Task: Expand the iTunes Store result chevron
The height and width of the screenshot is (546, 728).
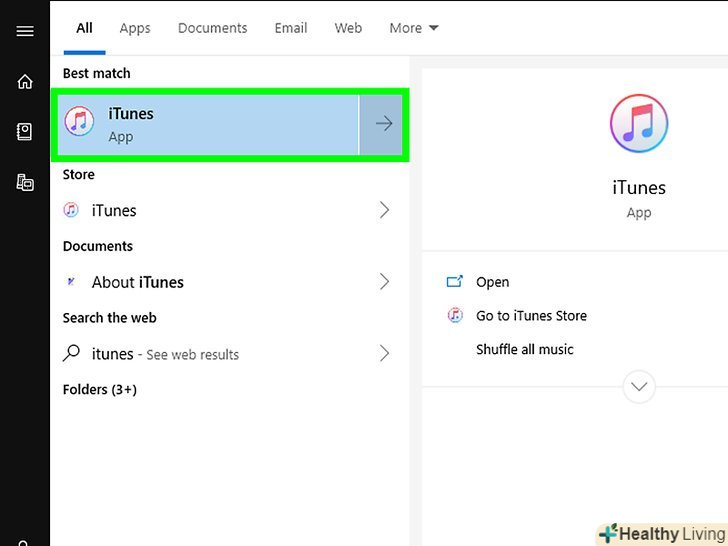Action: [384, 210]
